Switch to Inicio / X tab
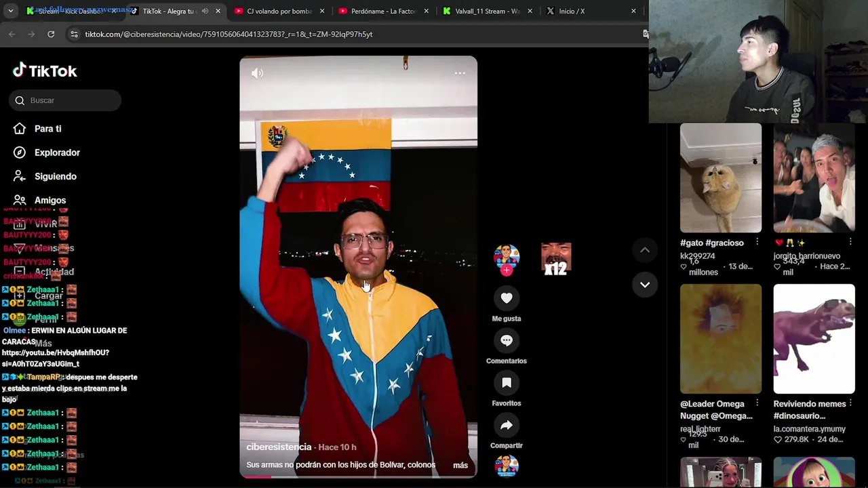868x488 pixels. coord(591,11)
